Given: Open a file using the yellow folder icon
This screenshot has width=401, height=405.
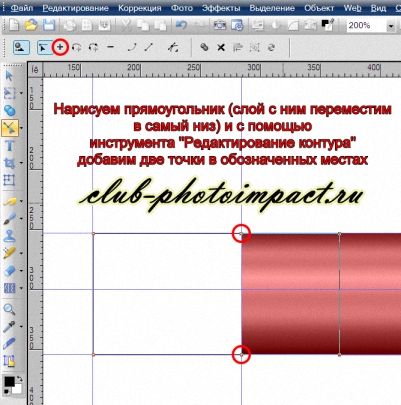Looking at the screenshot, I should [x=31, y=25].
